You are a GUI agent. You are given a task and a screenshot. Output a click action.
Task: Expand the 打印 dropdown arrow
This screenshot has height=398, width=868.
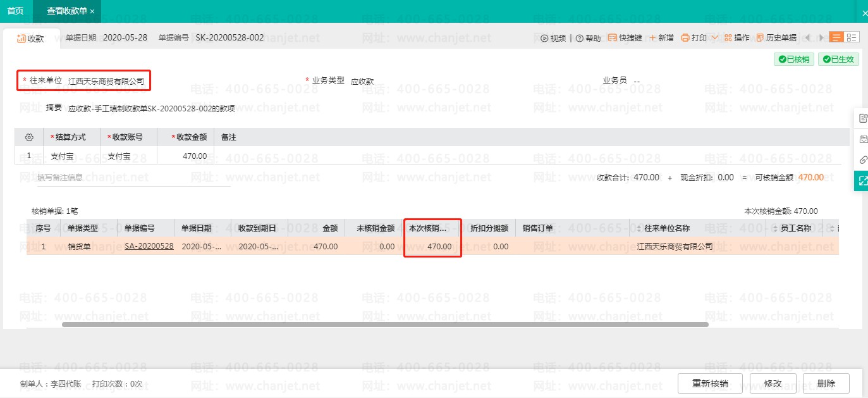click(714, 38)
